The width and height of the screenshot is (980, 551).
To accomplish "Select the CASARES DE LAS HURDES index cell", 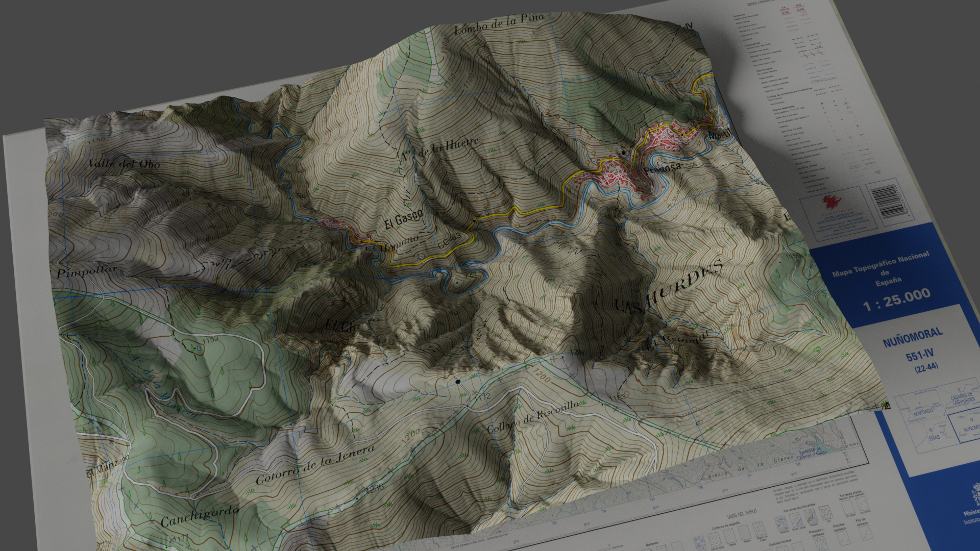I will (x=962, y=398).
